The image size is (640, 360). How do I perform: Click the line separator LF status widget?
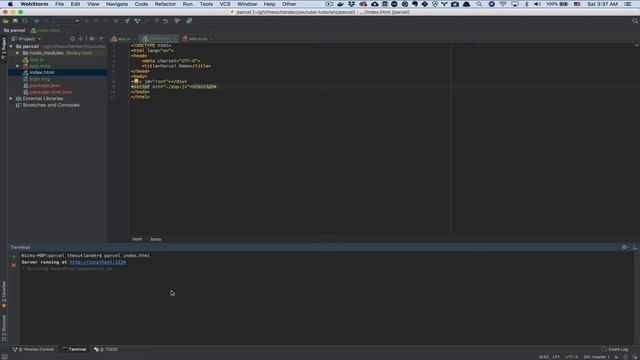click(556, 357)
